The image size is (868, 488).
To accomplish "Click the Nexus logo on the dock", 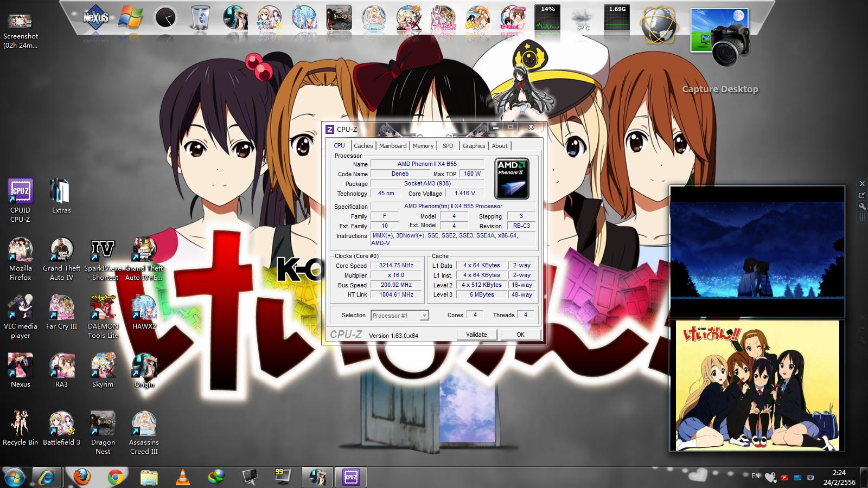I will (x=96, y=17).
